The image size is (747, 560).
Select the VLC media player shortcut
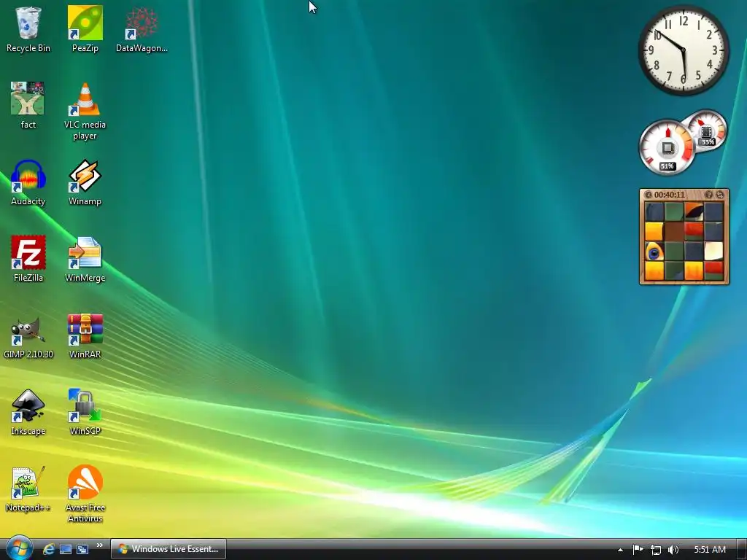point(85,112)
